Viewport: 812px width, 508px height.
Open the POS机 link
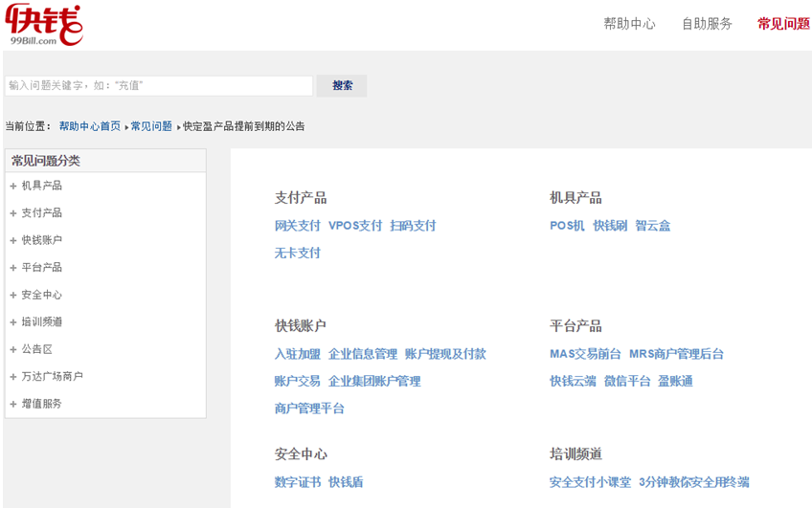[567, 226]
